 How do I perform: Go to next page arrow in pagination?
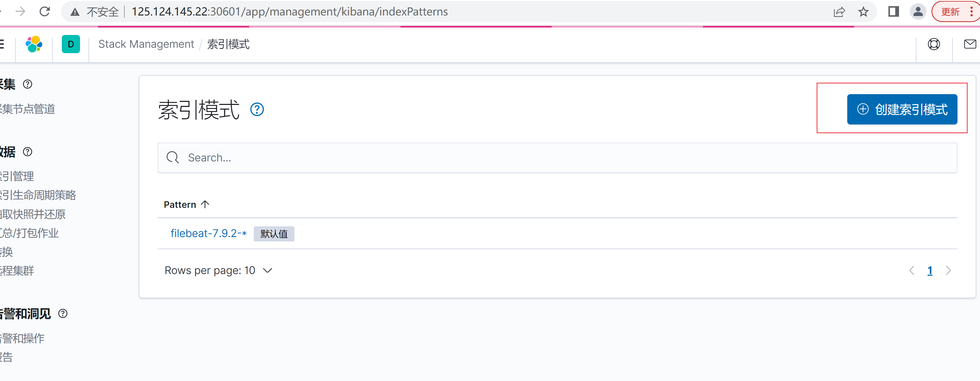point(948,271)
